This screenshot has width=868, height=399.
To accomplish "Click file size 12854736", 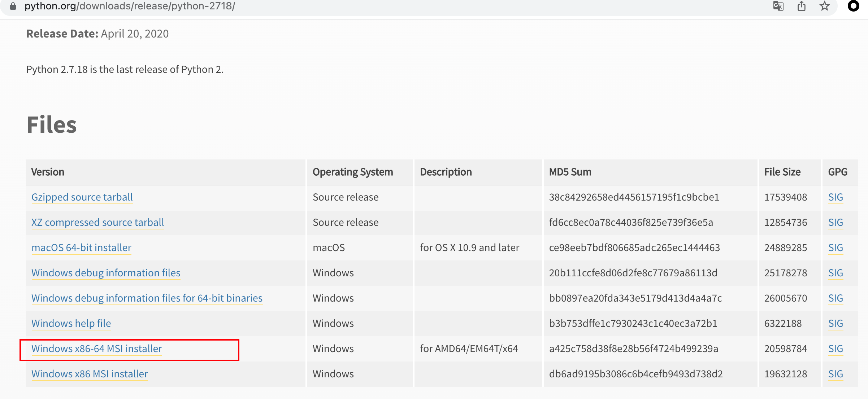I will 786,222.
